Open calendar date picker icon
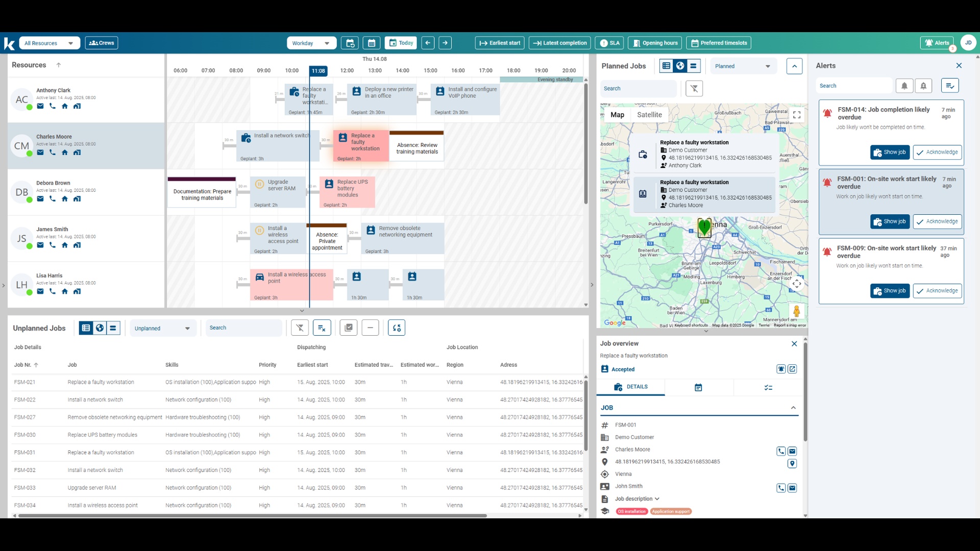Screen dimensions: 980x551 point(372,43)
